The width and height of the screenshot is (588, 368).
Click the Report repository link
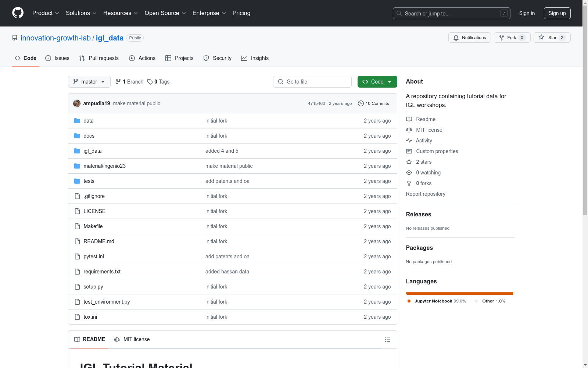click(426, 194)
